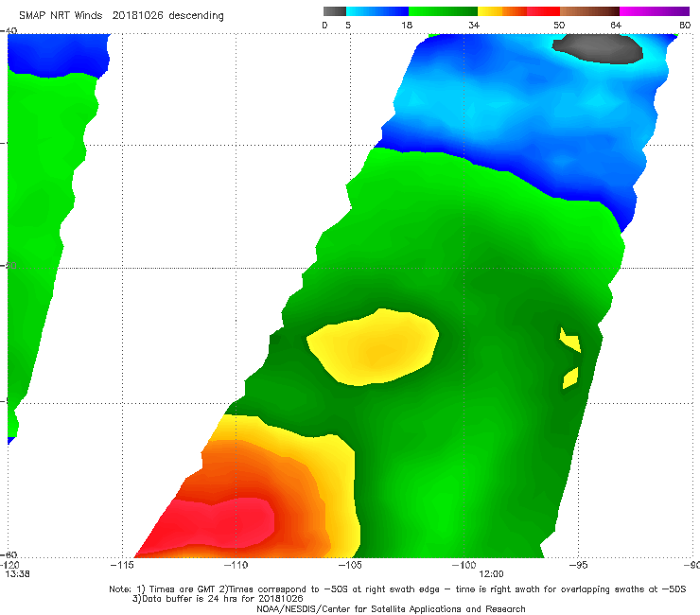700x615 pixels.
Task: Click the longitude label "-110"
Action: click(x=236, y=565)
